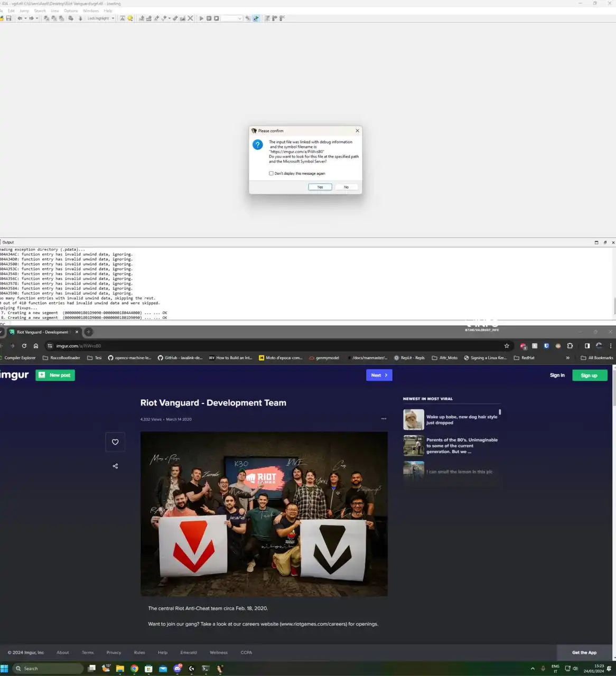Open Windows Start menu

4,668
